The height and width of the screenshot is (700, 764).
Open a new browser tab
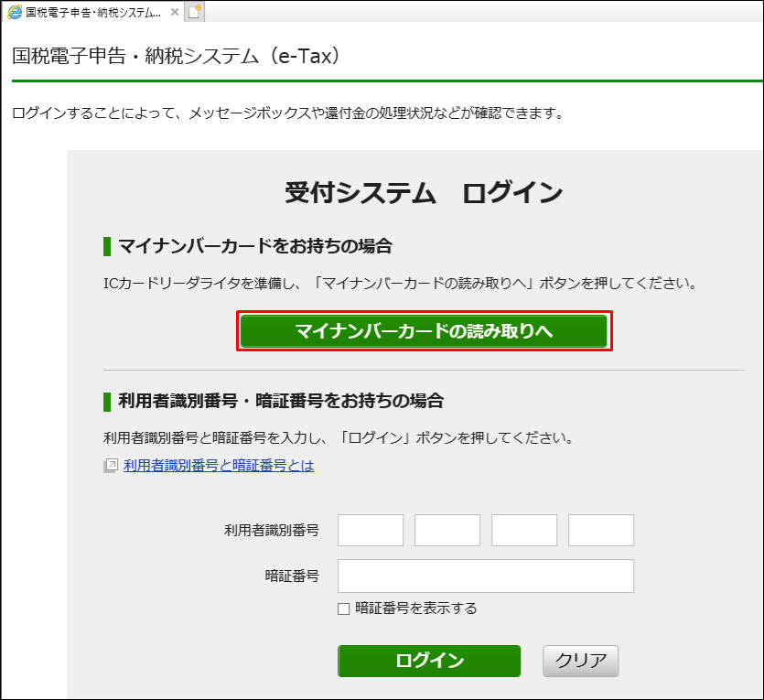tap(194, 12)
